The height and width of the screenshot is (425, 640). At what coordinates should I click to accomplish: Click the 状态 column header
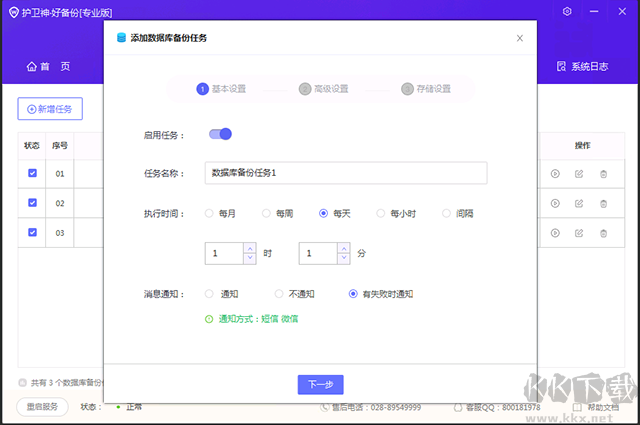(32, 145)
